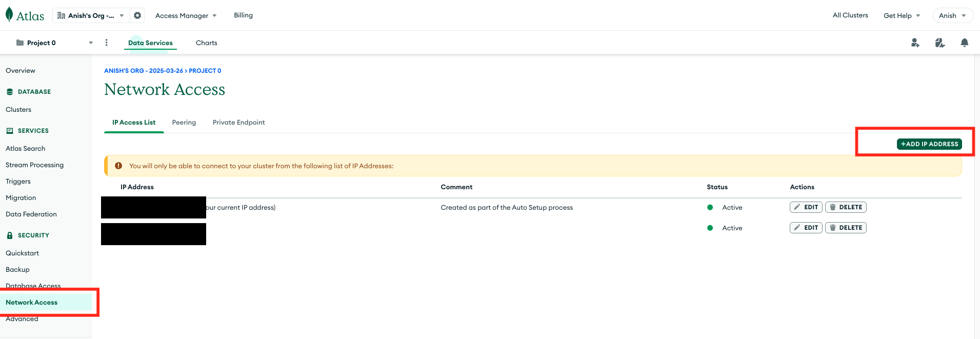Switch to the Peering tab
This screenshot has height=339, width=980.
point(184,123)
